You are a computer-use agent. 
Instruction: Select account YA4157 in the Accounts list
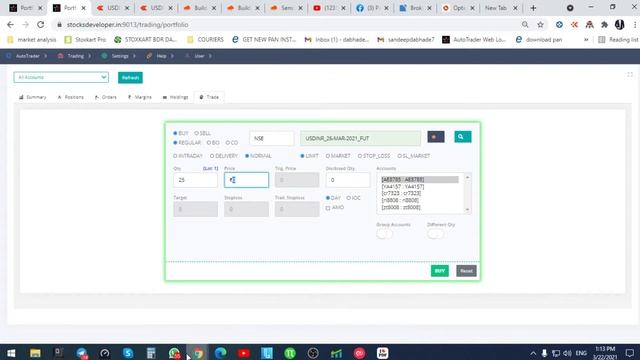point(420,187)
